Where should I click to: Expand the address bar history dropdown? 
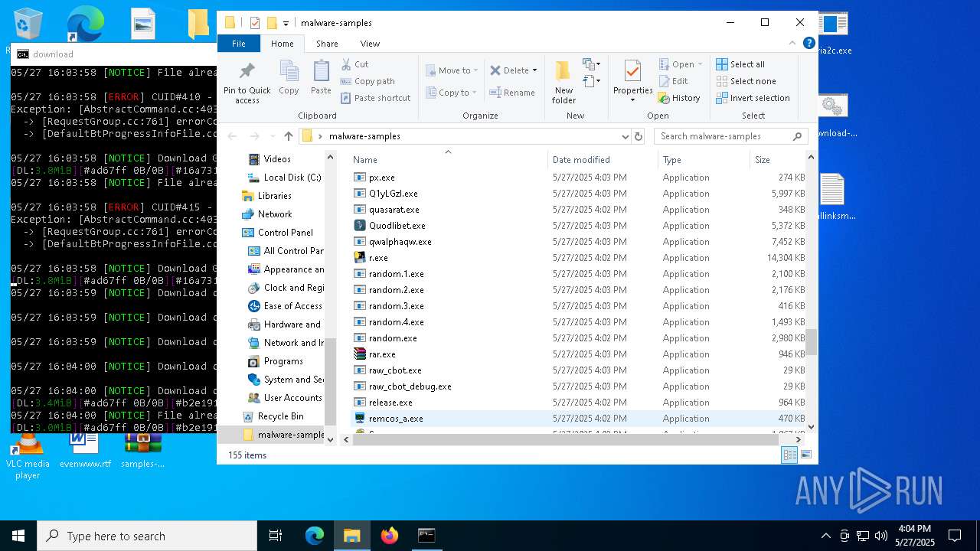(x=626, y=136)
